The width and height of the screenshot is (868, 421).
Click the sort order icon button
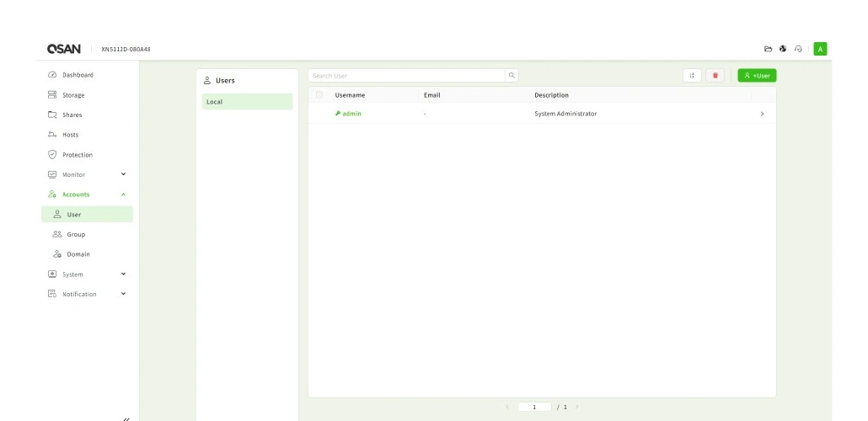click(692, 75)
